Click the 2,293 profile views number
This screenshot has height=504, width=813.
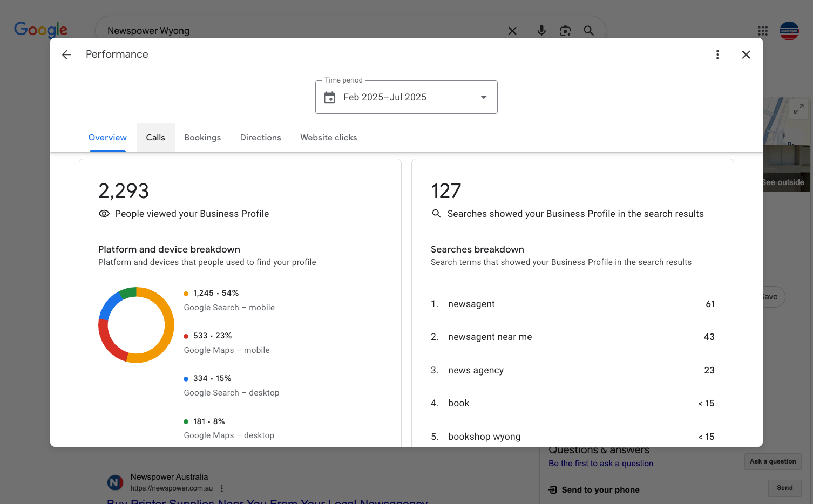coord(124,191)
